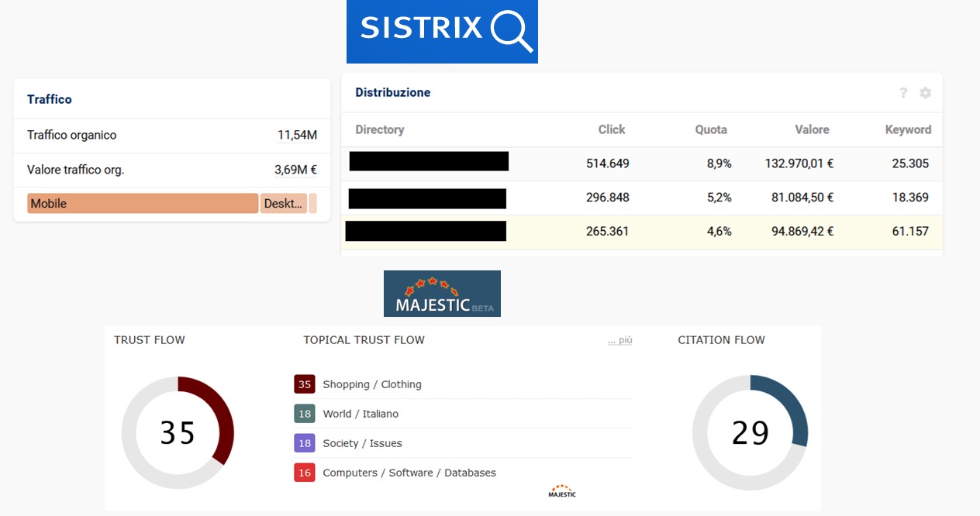The height and width of the screenshot is (516, 980).
Task: Click the Society / Issues topic
Action: coord(362,443)
